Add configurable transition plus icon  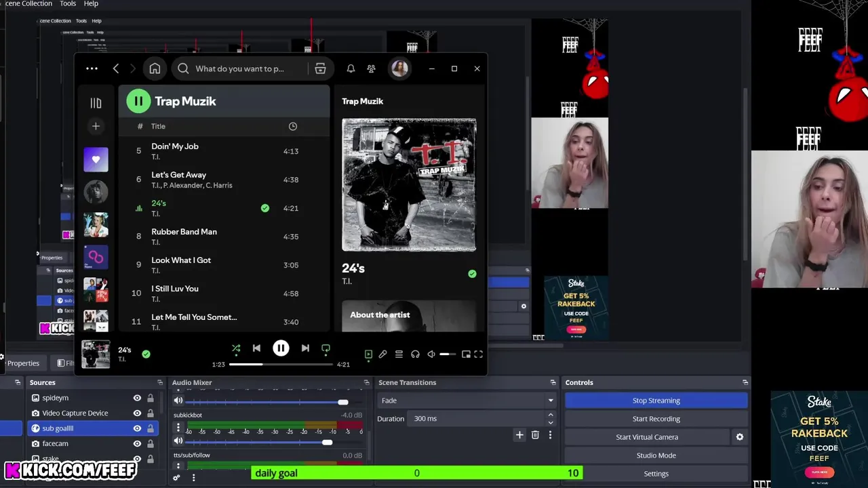(x=519, y=435)
